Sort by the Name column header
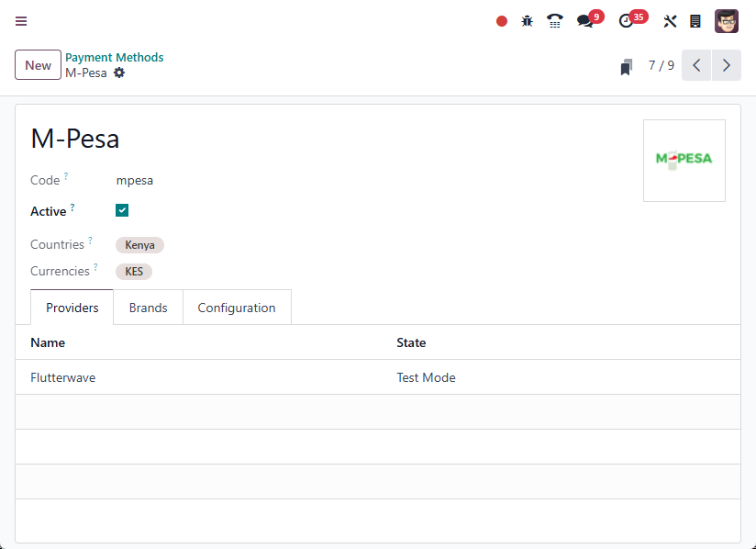The width and height of the screenshot is (756, 549). (48, 342)
